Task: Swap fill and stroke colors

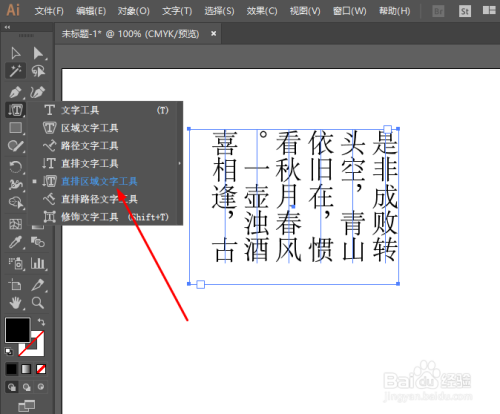Action: tap(41, 322)
